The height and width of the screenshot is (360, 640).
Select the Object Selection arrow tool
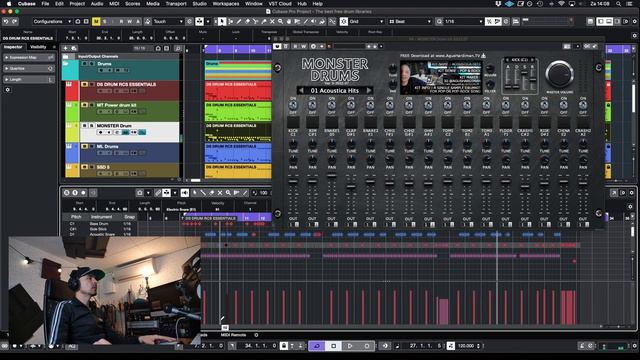pyautogui.click(x=222, y=21)
